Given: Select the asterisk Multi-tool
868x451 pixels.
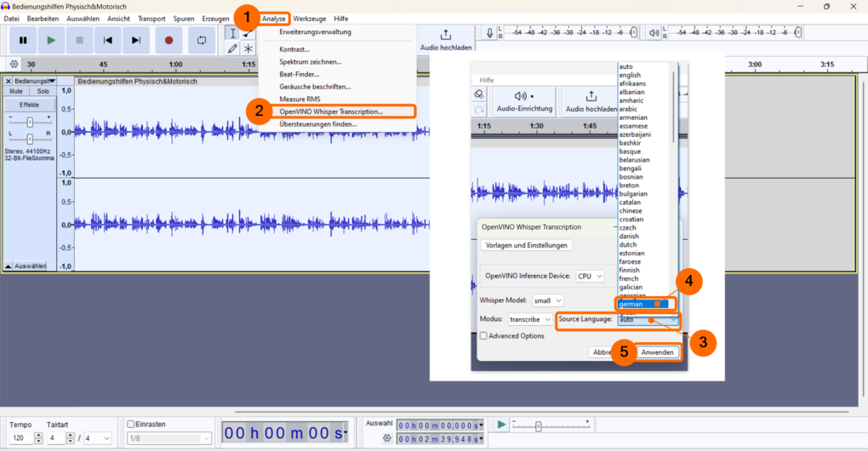Looking at the screenshot, I should 248,49.
